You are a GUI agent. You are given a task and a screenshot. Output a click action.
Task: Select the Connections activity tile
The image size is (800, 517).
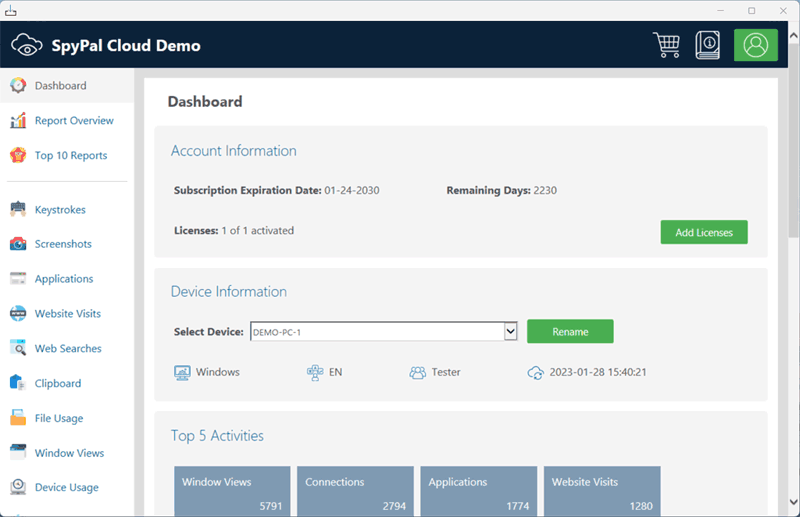pos(356,492)
